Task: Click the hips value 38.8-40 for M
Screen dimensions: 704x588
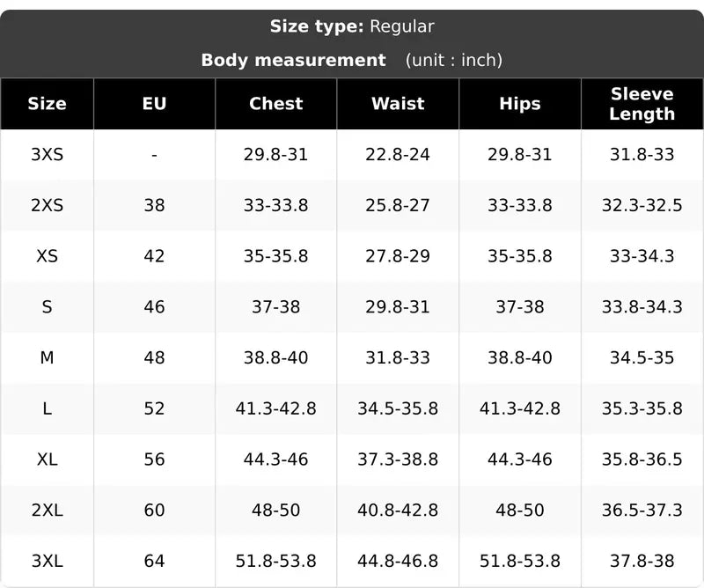Action: click(x=520, y=357)
